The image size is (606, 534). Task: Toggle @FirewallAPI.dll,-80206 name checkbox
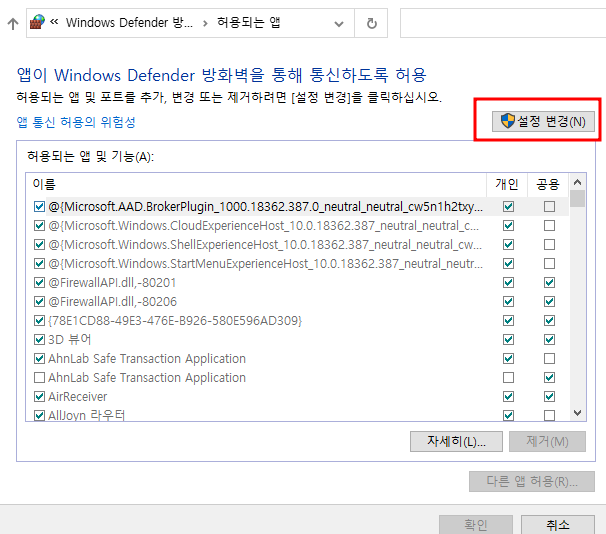tap(39, 301)
